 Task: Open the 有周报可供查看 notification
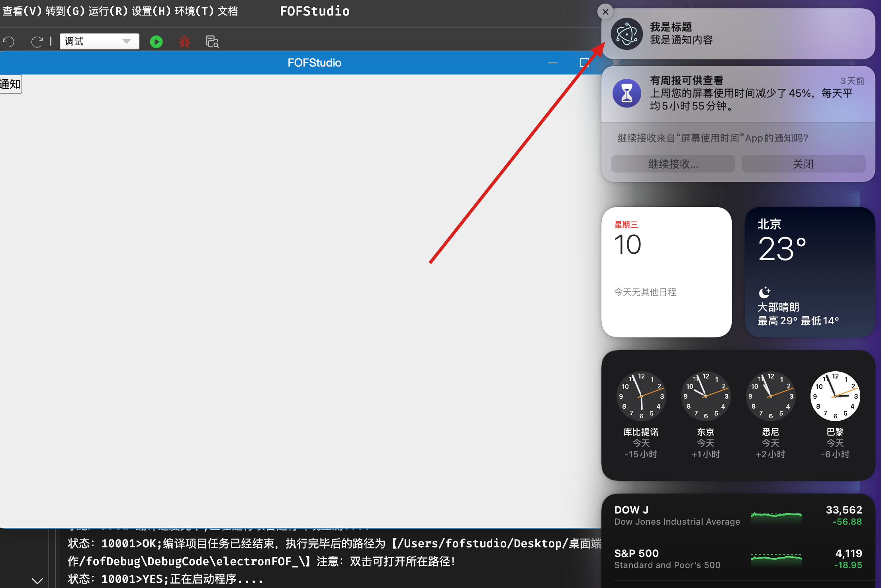coord(738,94)
